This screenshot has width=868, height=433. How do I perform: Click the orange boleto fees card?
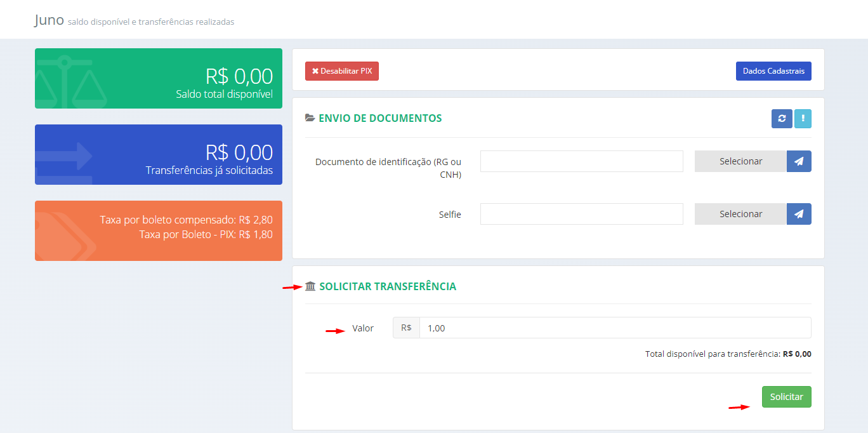159,231
